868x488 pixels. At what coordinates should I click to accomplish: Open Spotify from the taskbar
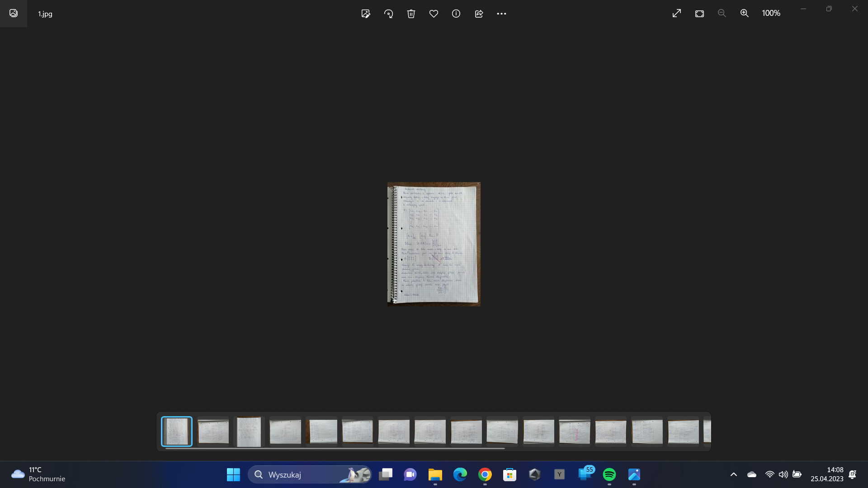pos(609,474)
